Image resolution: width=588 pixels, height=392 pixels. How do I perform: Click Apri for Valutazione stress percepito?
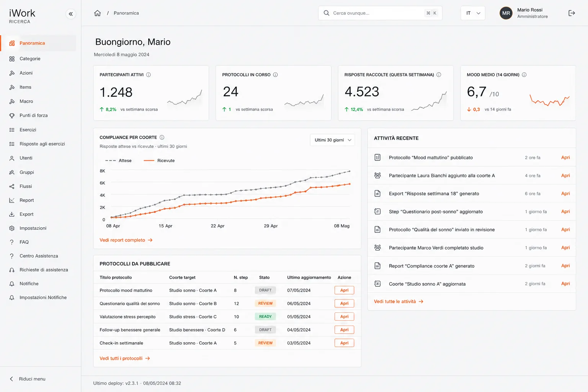(x=344, y=317)
